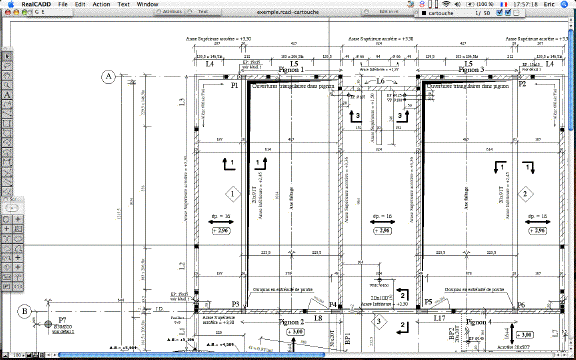
Task: Open the zoom percentage popup at bottom left
Action: (17, 355)
